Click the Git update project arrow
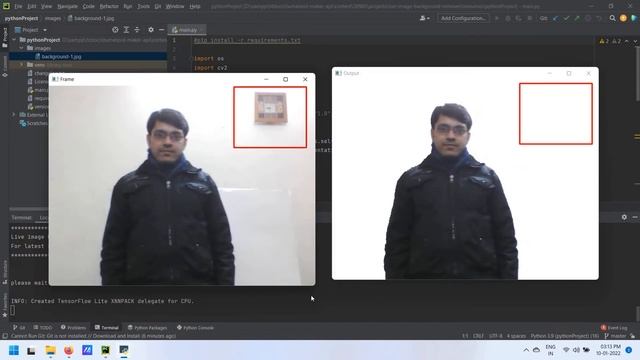Viewport: 640px width, 360px height. 556,18
